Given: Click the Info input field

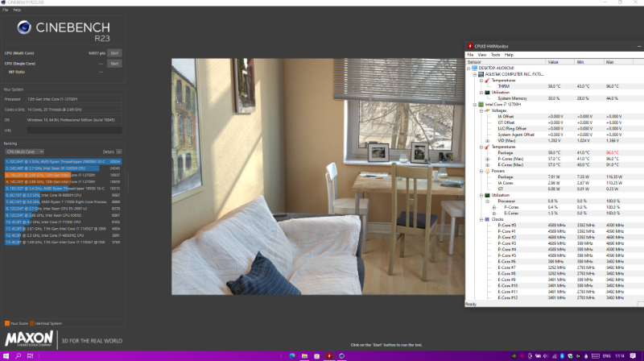Looking at the screenshot, I should pos(74,129).
